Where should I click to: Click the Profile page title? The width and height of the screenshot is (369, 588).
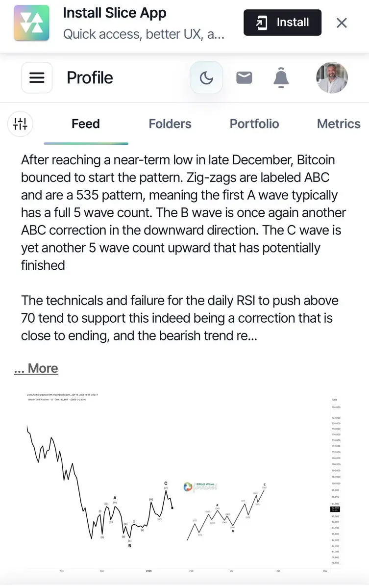(90, 77)
